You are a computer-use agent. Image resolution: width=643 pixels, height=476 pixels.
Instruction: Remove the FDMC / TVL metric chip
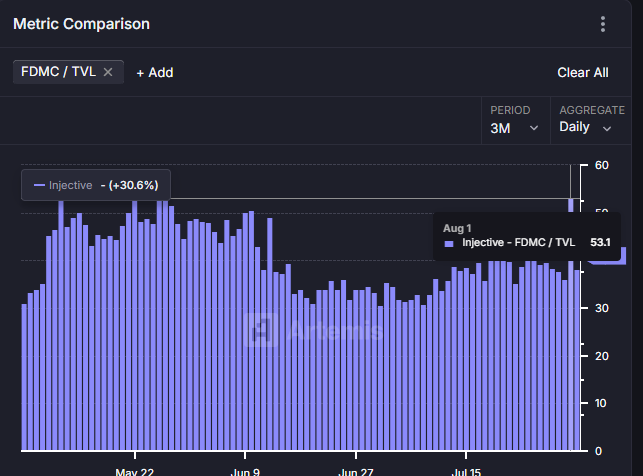[108, 72]
